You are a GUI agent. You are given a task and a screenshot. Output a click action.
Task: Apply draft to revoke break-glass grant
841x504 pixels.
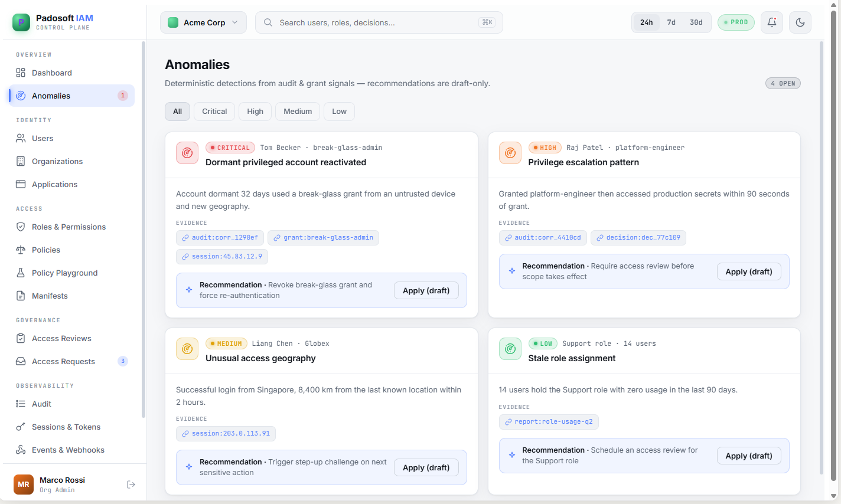pyautogui.click(x=426, y=290)
